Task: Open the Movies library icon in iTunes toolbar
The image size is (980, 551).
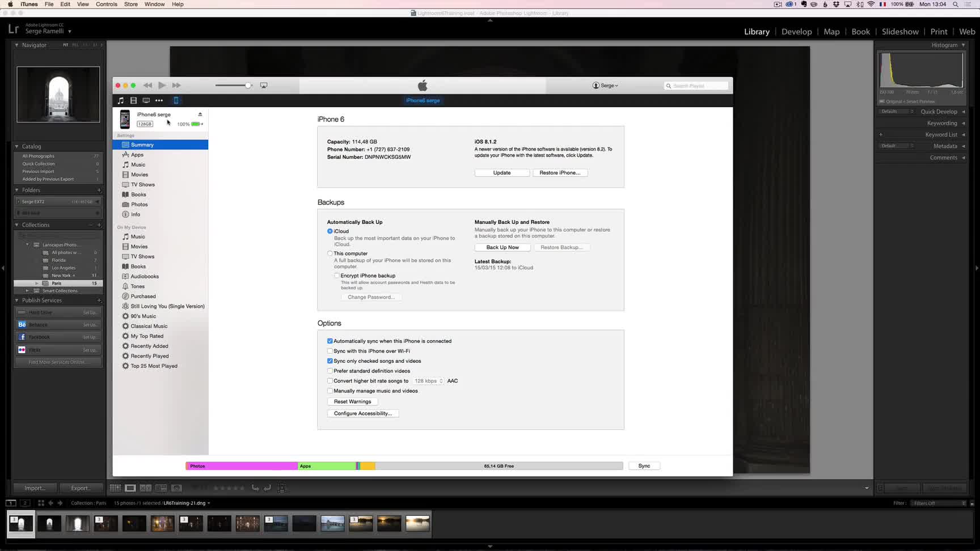Action: [x=133, y=100]
